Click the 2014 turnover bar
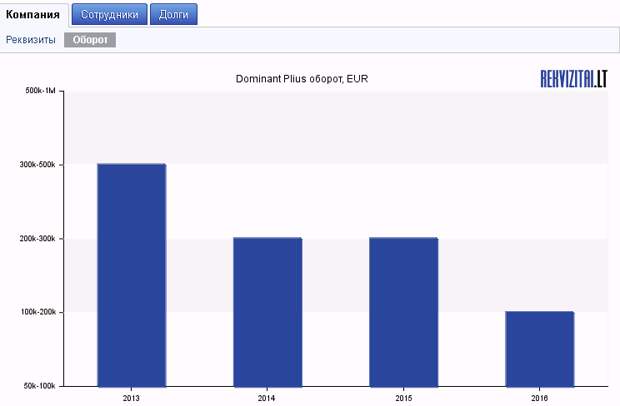This screenshot has height=406, width=620. 268,312
